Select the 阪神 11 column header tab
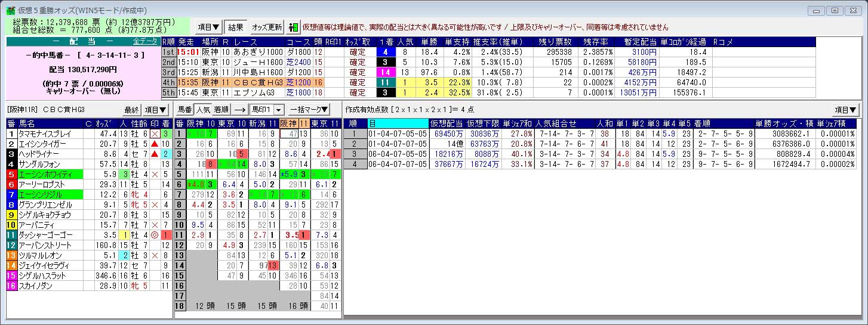Screen dimensions: 868x325 [x=293, y=123]
